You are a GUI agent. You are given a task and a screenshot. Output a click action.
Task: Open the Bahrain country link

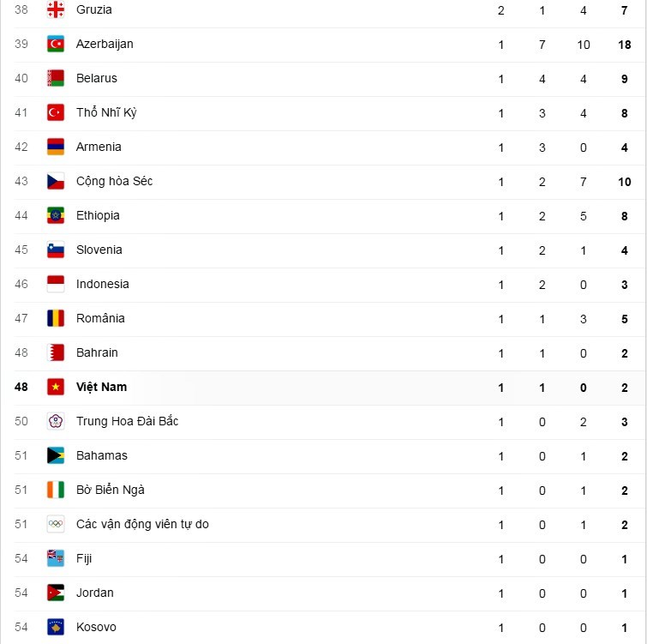97,352
